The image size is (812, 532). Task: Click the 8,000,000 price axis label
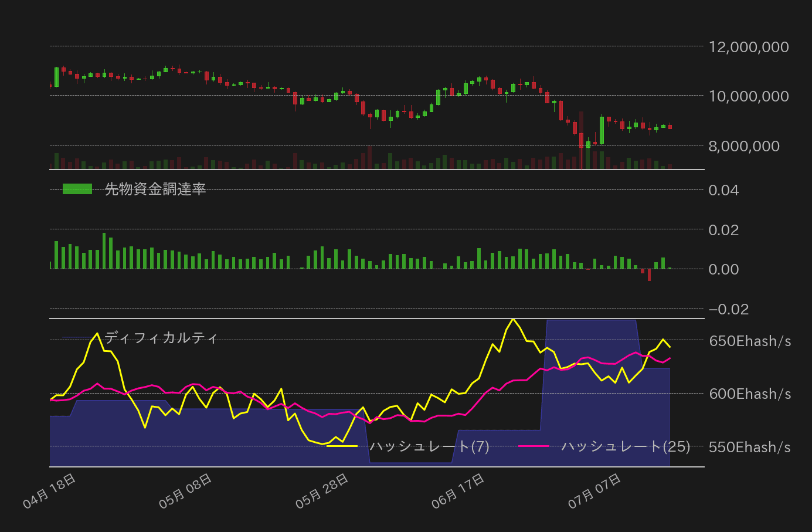[744, 146]
